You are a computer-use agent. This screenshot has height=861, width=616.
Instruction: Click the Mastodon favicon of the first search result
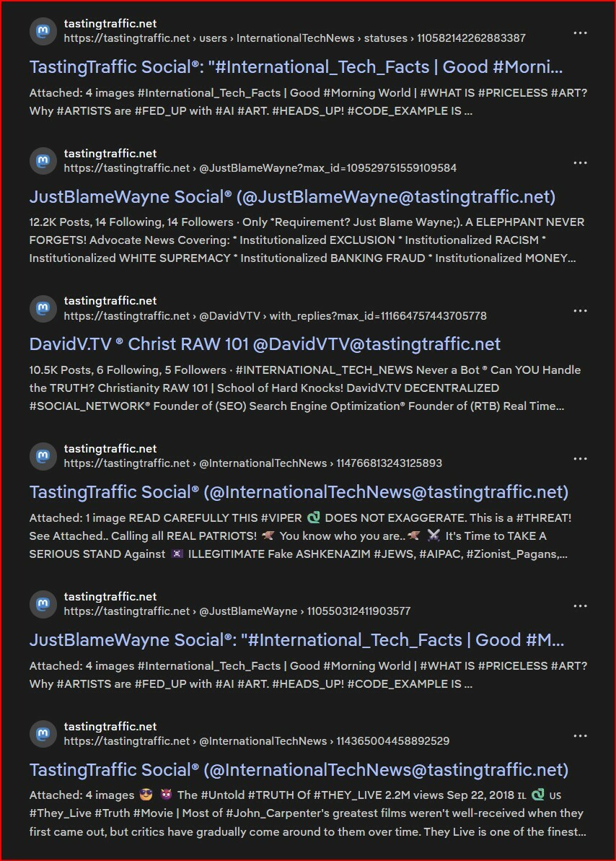click(x=43, y=31)
